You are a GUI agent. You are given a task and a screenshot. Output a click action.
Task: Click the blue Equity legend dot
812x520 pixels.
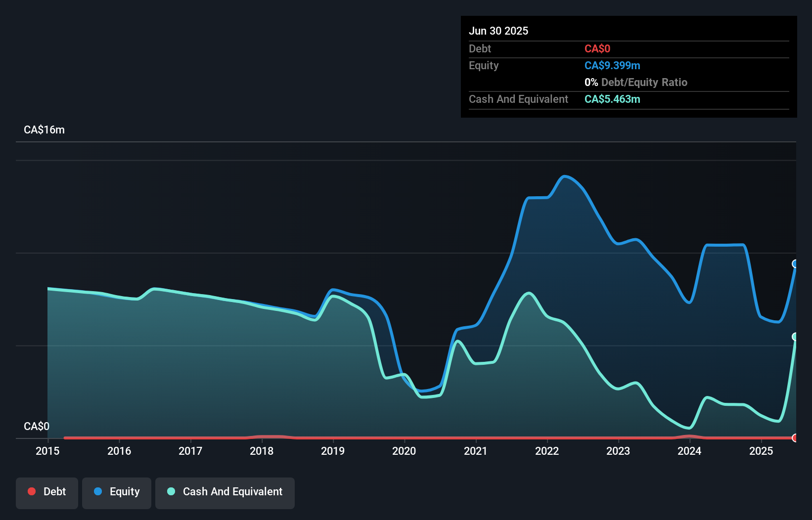point(98,491)
